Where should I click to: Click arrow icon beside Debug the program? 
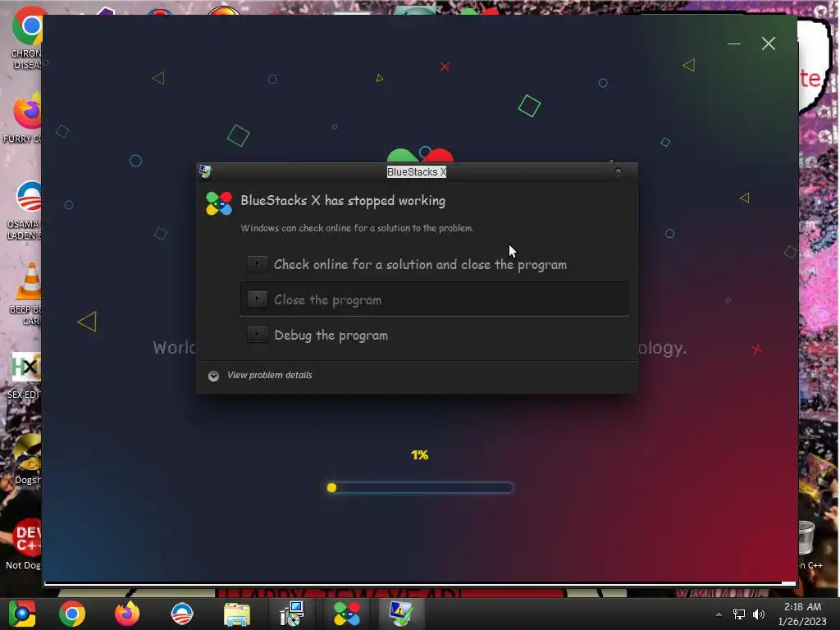257,335
